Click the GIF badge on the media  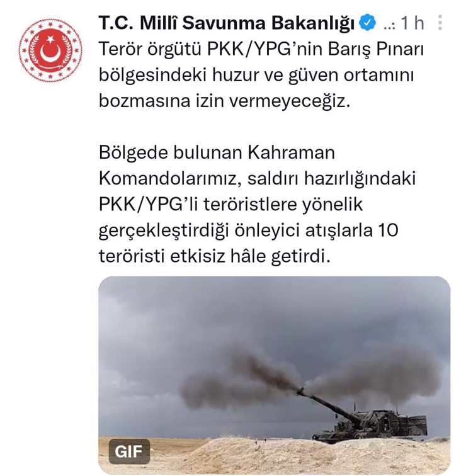pos(129,451)
